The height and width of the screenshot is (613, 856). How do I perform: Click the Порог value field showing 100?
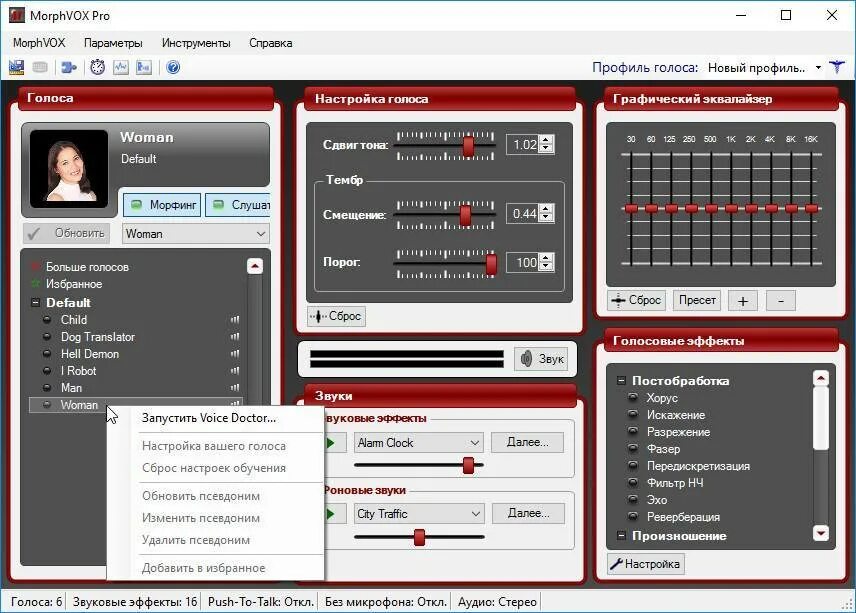[x=523, y=263]
